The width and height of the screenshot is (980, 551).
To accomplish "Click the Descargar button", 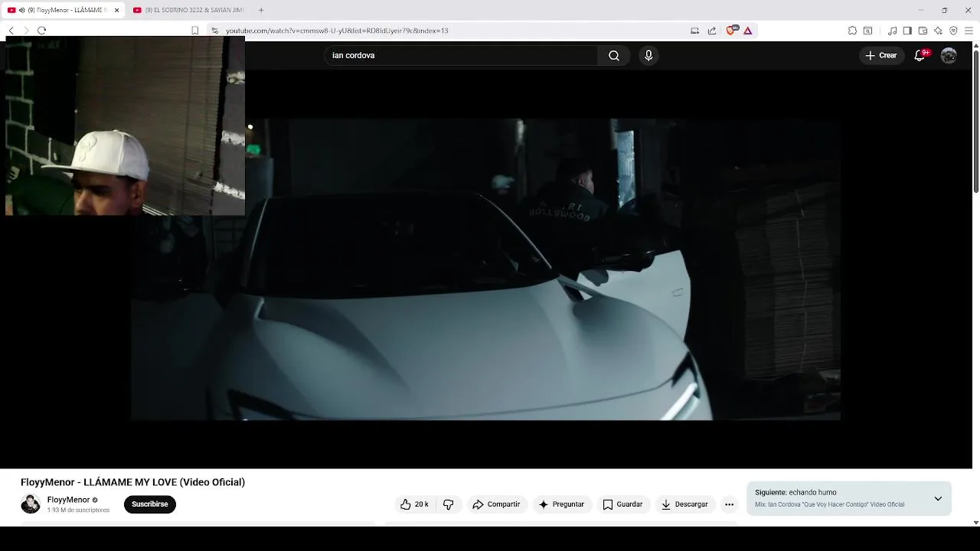I will [684, 504].
